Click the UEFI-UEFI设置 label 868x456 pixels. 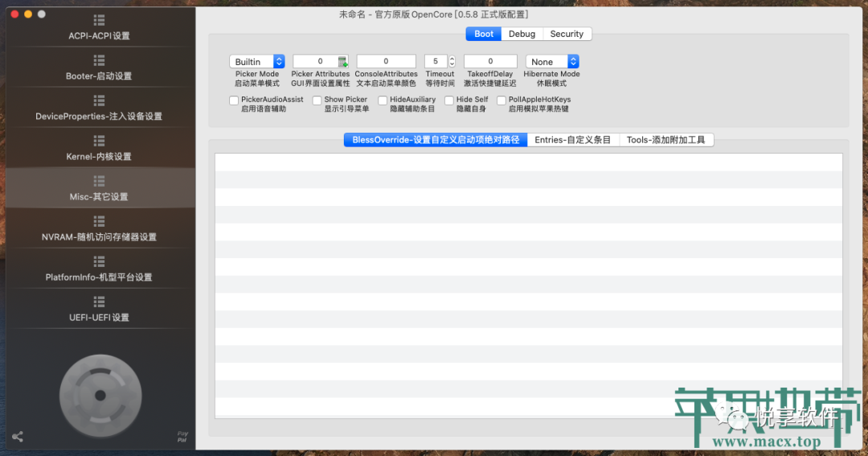[x=99, y=318]
